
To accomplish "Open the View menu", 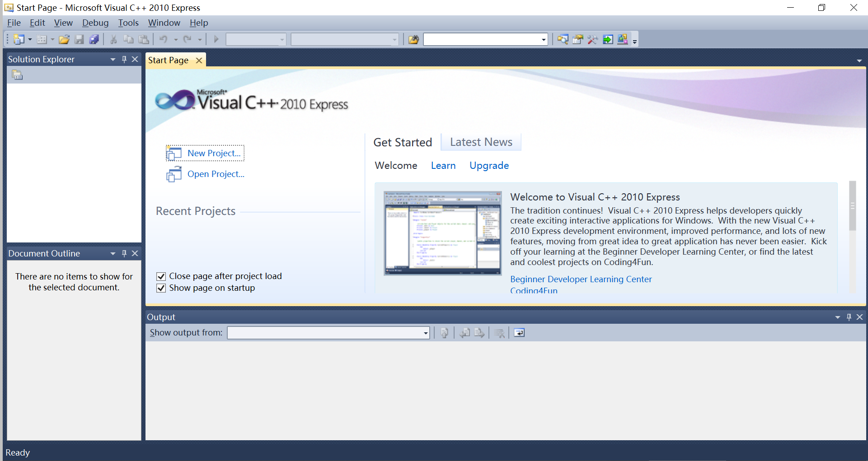I will (x=63, y=23).
